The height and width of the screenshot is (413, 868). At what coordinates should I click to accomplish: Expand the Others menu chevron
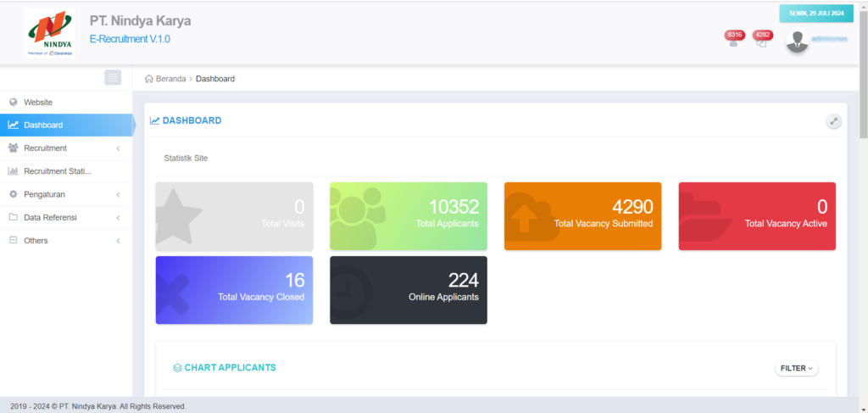[x=118, y=241]
